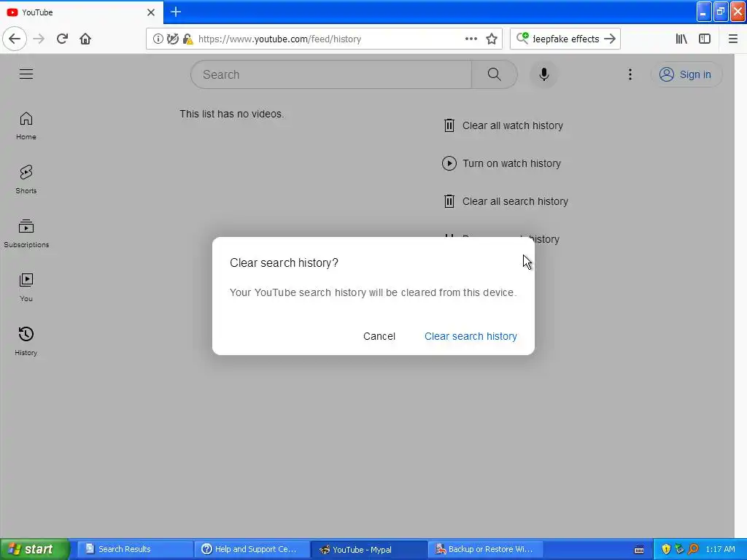
Task: Focus the YouTube Search field
Action: (x=331, y=74)
